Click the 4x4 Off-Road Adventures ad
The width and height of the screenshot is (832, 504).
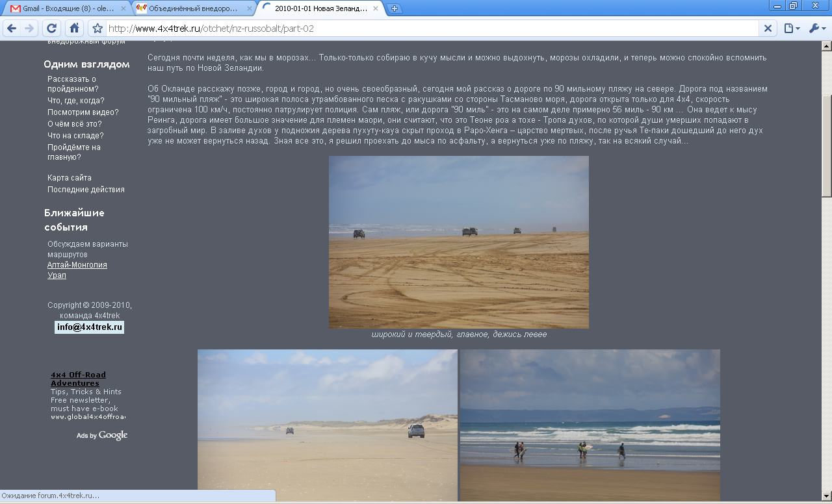78,379
